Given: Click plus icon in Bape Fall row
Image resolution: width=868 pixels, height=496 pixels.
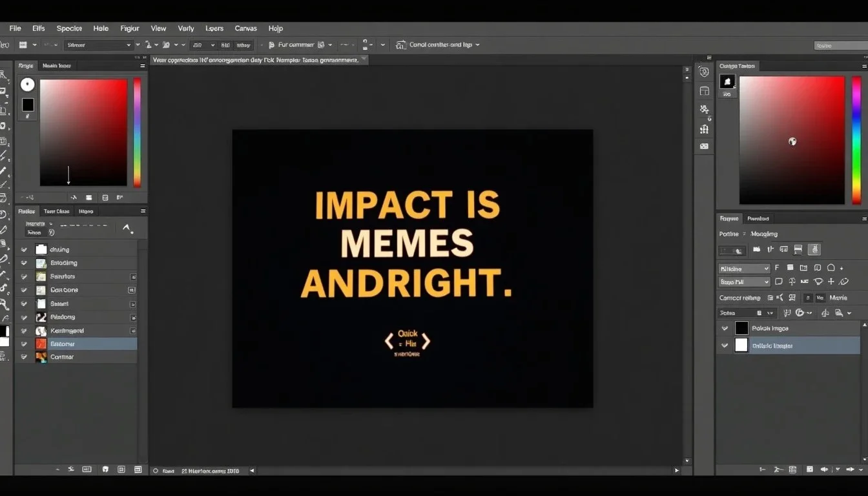Looking at the screenshot, I should point(831,282).
